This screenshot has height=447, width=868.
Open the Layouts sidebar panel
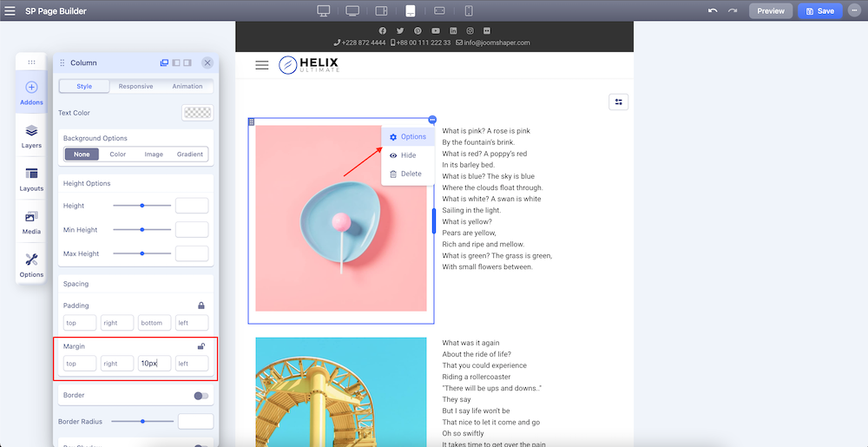pyautogui.click(x=31, y=180)
